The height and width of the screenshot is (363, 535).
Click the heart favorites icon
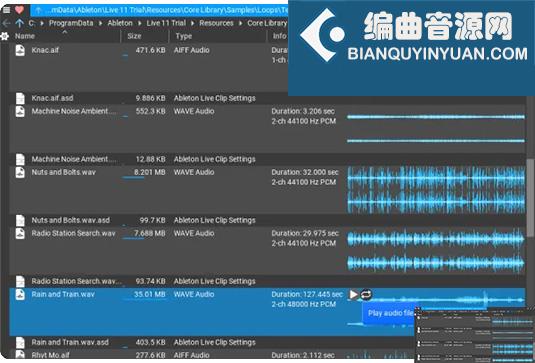click(19, 10)
